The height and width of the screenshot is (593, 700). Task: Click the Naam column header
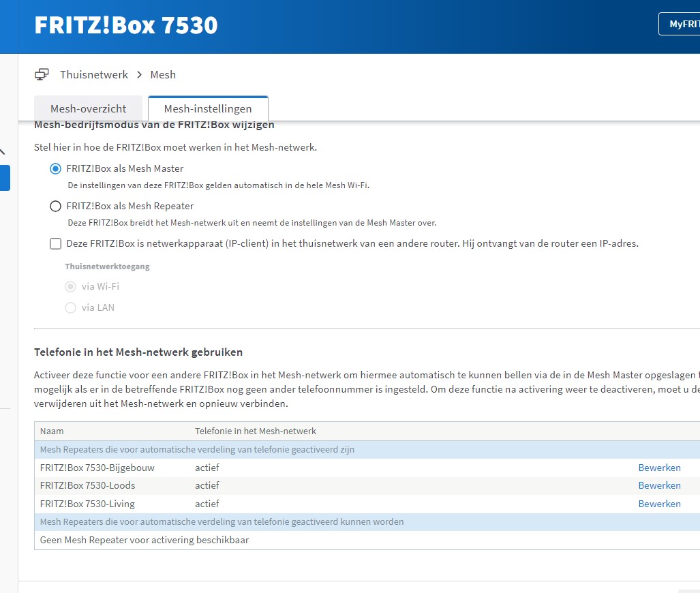tap(52, 431)
